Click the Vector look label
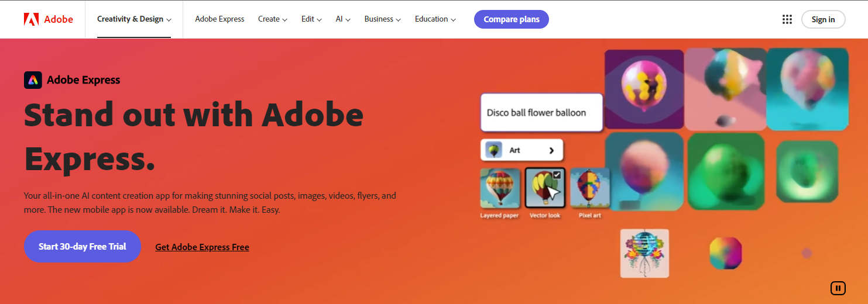The height and width of the screenshot is (304, 868). (545, 216)
